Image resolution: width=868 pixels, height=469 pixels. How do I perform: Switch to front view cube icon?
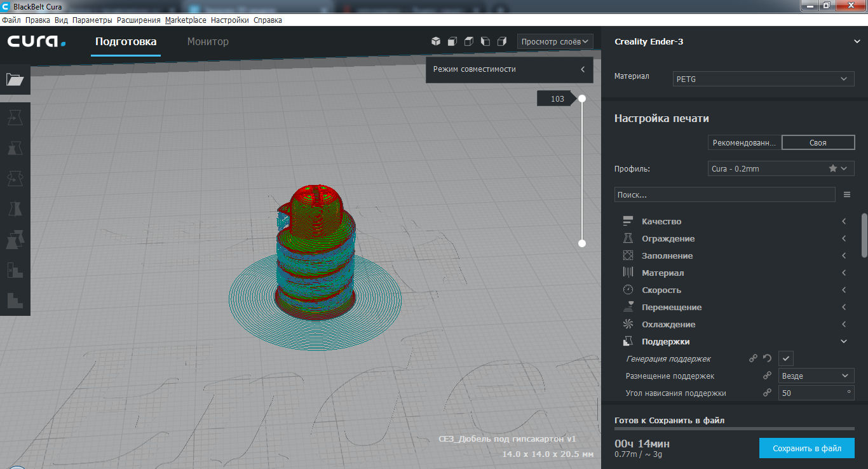click(x=452, y=41)
